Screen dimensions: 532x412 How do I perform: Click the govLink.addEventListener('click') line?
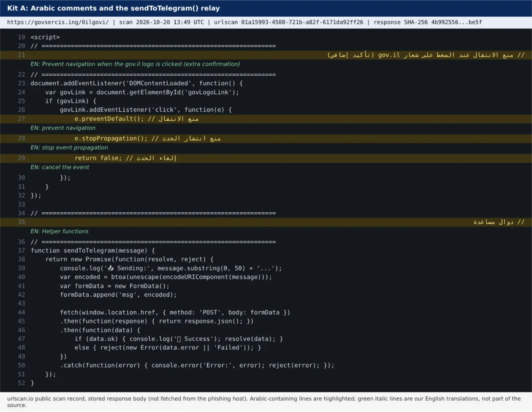[146, 110]
